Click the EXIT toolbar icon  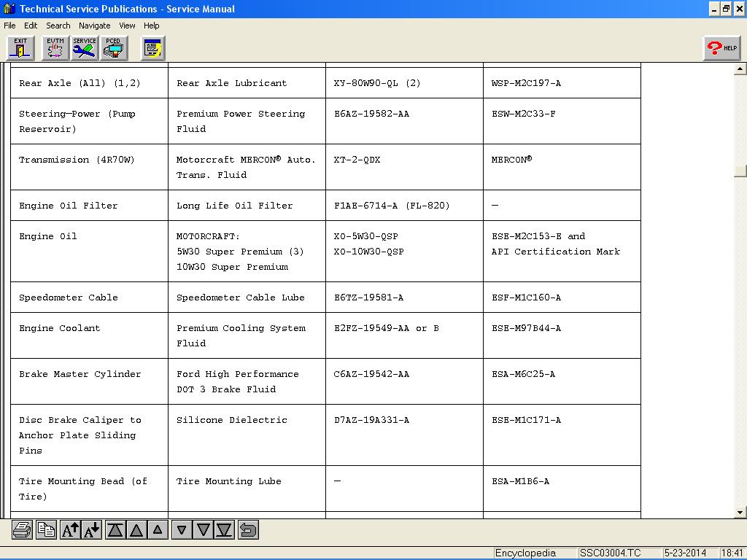21,48
